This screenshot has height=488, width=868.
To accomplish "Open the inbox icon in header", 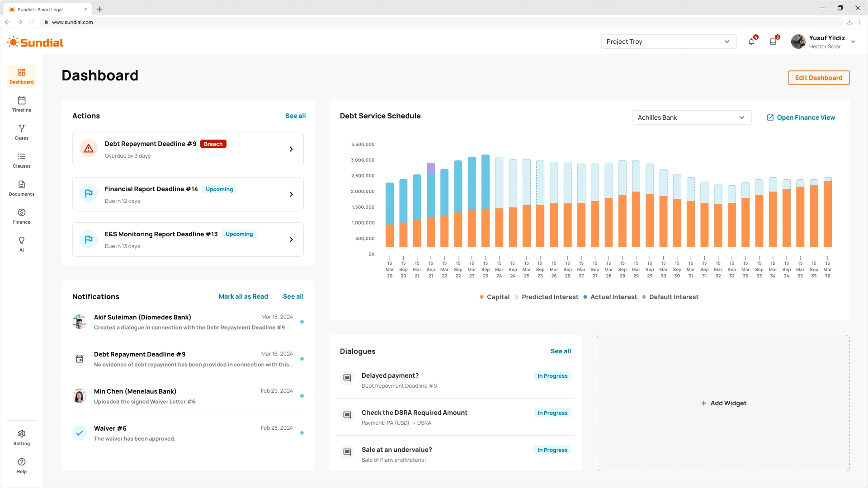I will click(x=773, y=42).
